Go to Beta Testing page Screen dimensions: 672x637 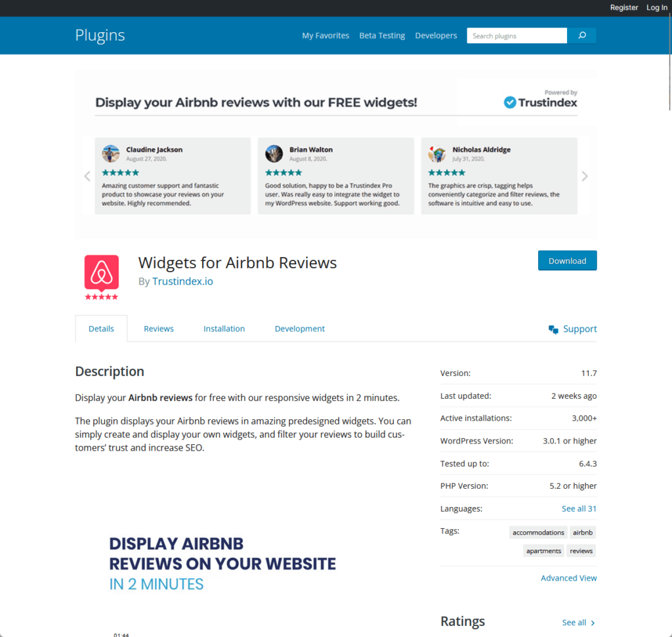(x=382, y=35)
